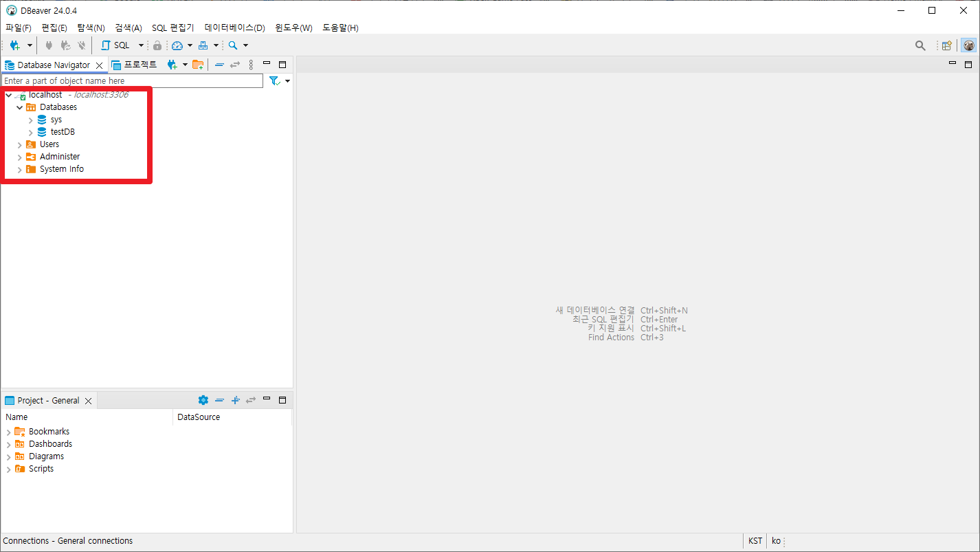Image resolution: width=980 pixels, height=552 pixels.
Task: Click the Open Perspective icon at top right
Action: pos(947,45)
